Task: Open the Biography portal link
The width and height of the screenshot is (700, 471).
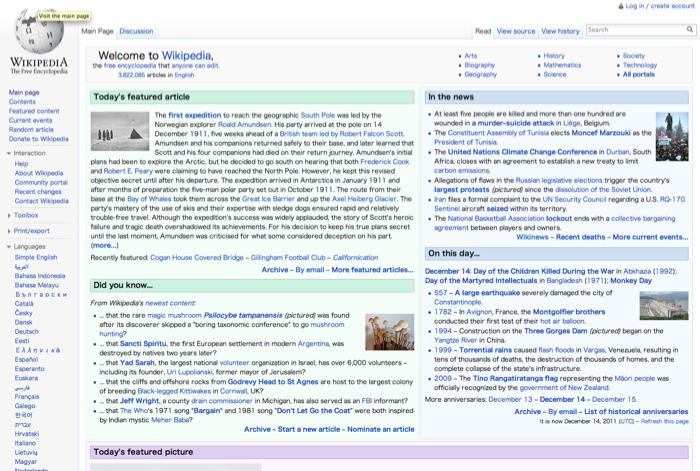Action: pos(479,65)
